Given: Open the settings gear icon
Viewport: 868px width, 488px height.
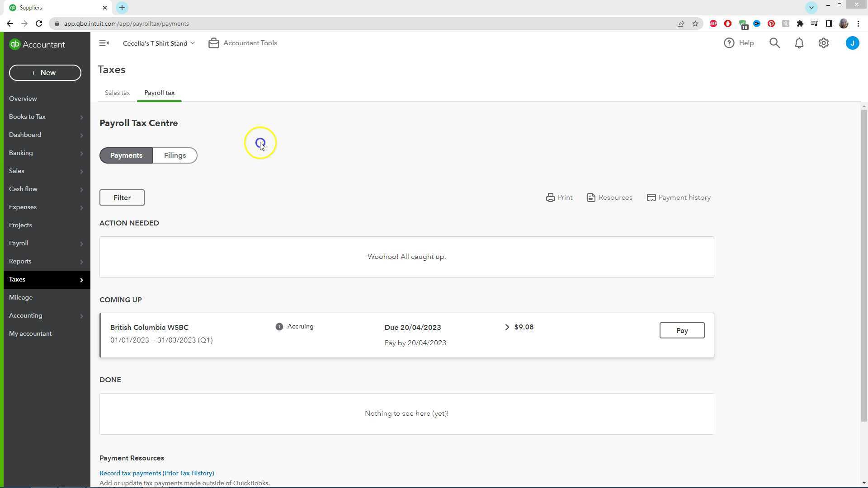Looking at the screenshot, I should tap(823, 43).
